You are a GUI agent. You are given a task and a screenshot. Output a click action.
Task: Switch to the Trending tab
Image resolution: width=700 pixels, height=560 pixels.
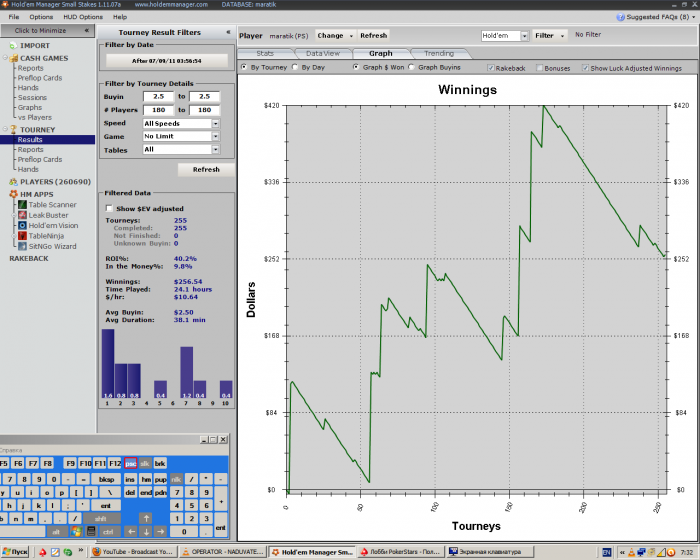pos(438,53)
